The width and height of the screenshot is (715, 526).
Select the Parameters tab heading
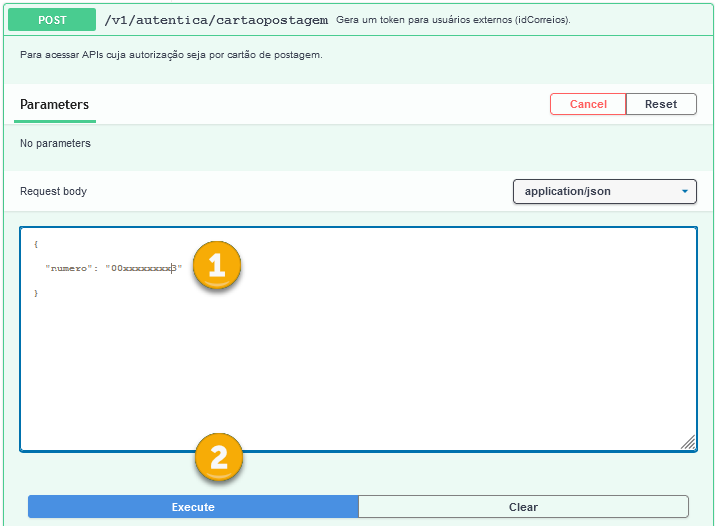54,104
